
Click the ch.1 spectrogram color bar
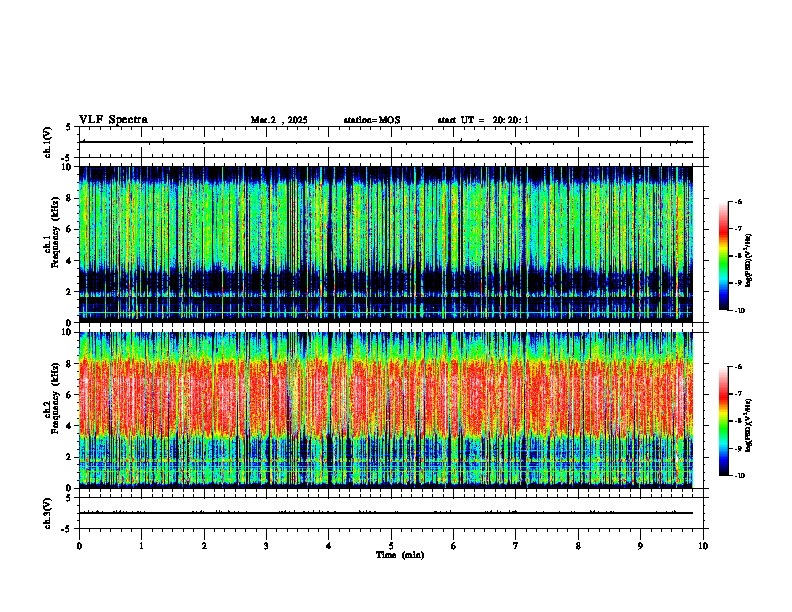pyautogui.click(x=723, y=256)
